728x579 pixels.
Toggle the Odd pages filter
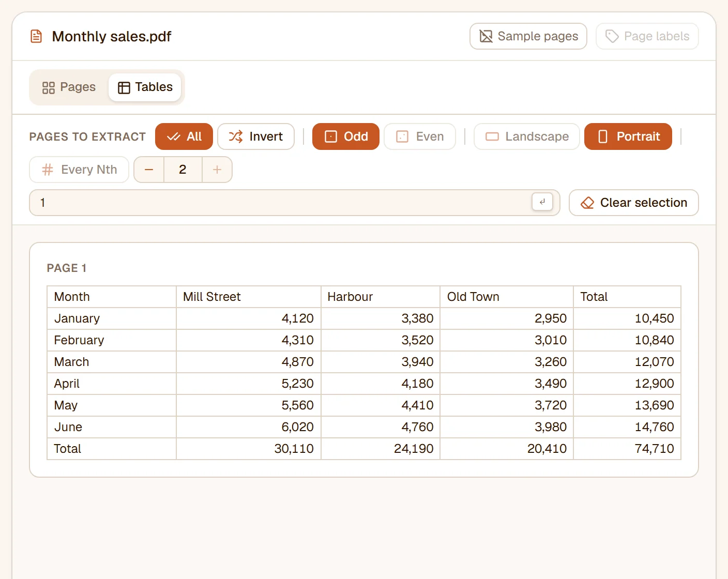346,136
